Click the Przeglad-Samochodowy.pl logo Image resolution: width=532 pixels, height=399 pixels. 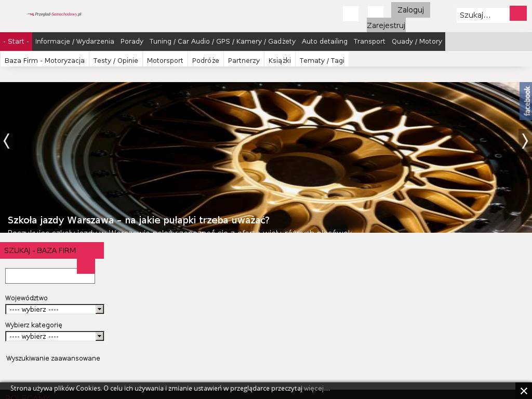[x=54, y=14]
